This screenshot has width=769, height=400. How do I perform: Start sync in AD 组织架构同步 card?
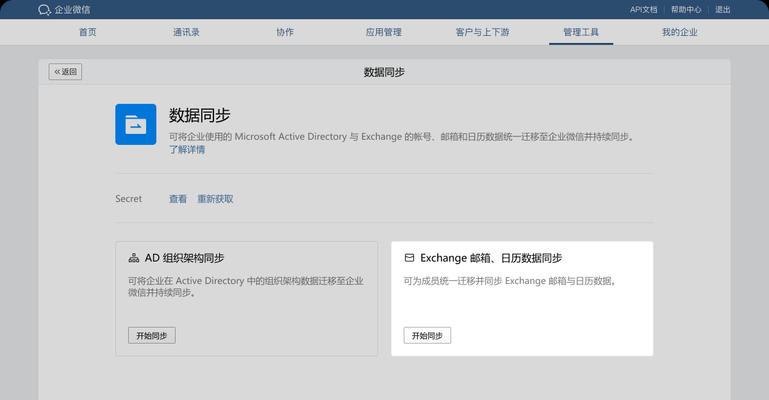[x=152, y=335]
